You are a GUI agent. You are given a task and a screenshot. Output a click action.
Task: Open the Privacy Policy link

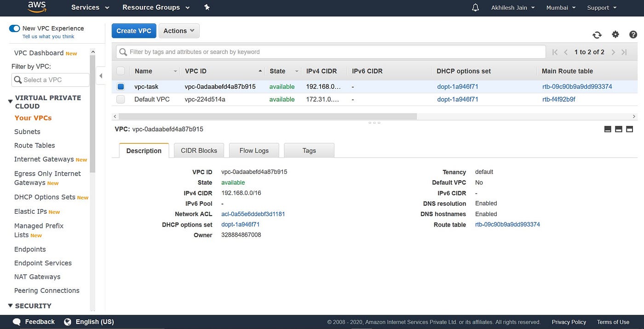[x=569, y=322]
